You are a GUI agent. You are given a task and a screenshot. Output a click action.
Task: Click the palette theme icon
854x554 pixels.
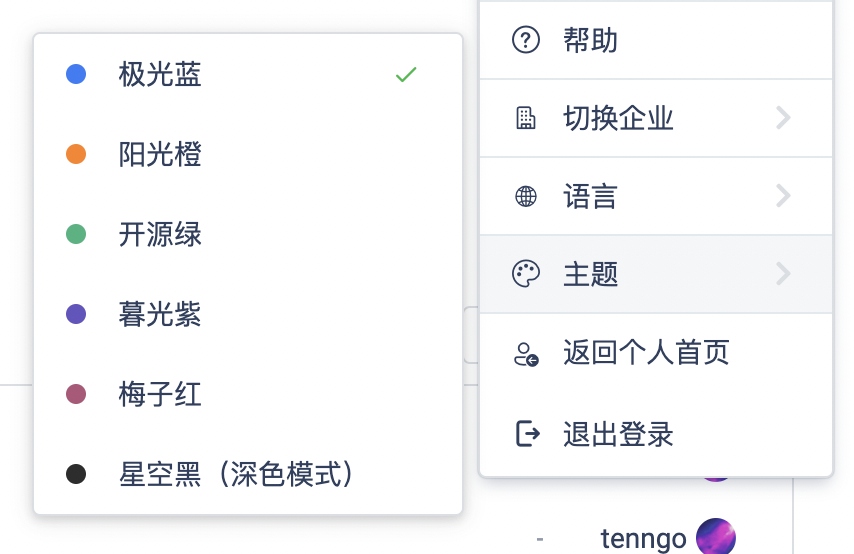tap(526, 273)
